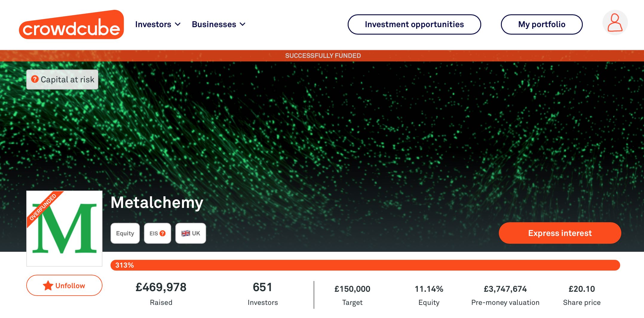Click the Capital at risk badge
Image resolution: width=644 pixels, height=318 pixels.
pos(62,79)
